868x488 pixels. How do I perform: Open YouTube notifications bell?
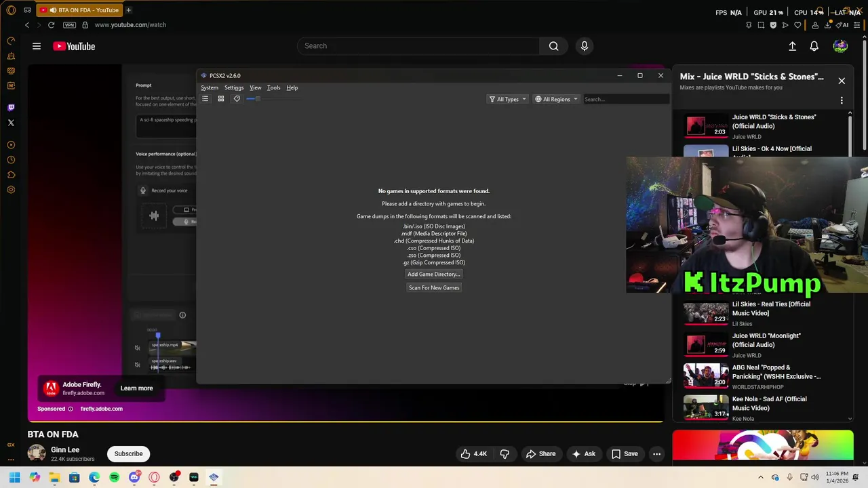tap(814, 46)
